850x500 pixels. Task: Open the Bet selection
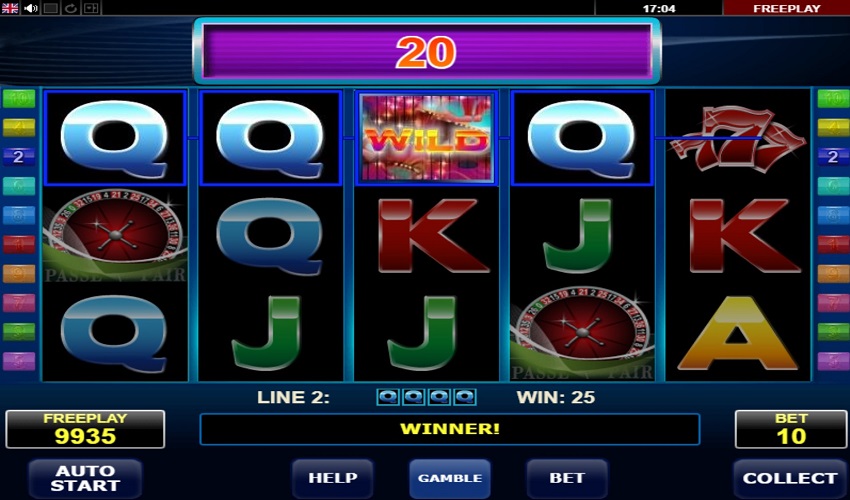pos(567,478)
